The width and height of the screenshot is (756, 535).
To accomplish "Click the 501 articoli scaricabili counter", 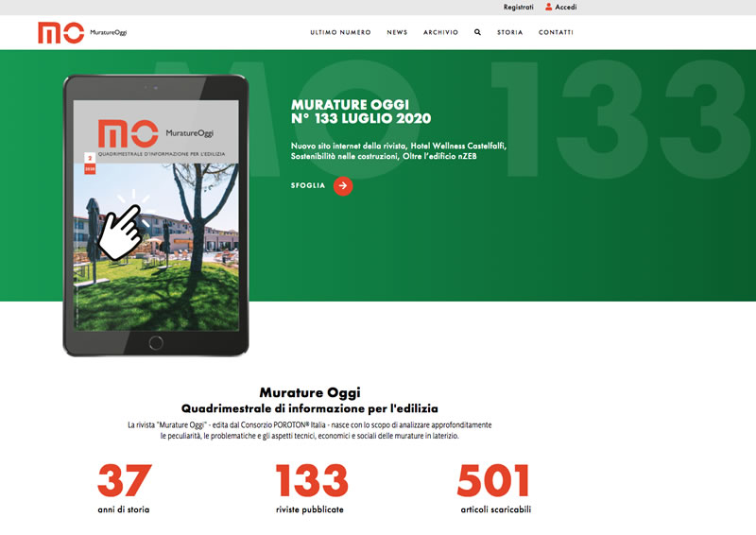I will (494, 488).
